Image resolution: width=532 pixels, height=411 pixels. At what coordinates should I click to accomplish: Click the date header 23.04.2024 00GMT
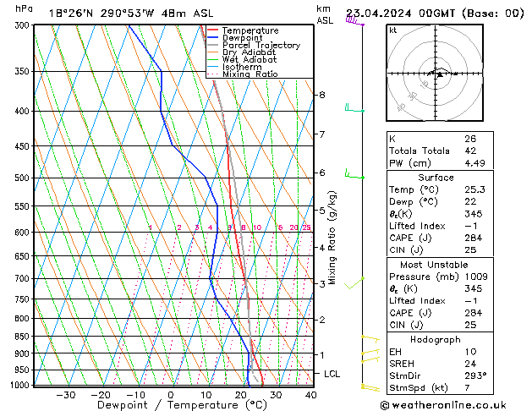tap(401, 14)
